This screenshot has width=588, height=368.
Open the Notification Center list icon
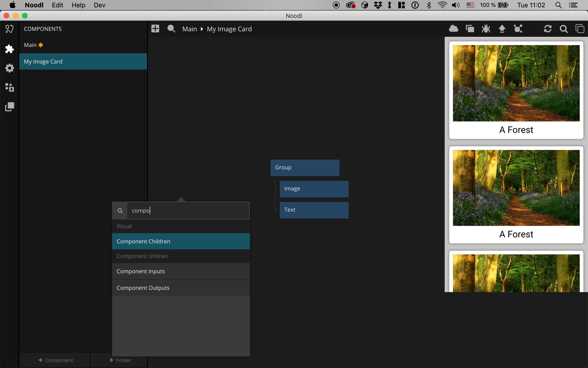pyautogui.click(x=573, y=5)
